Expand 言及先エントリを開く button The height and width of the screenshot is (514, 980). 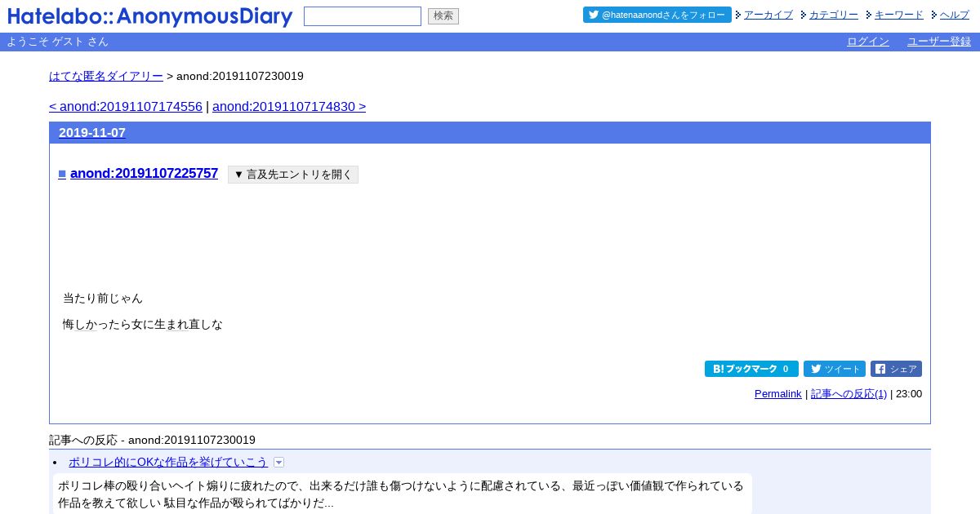coord(293,175)
